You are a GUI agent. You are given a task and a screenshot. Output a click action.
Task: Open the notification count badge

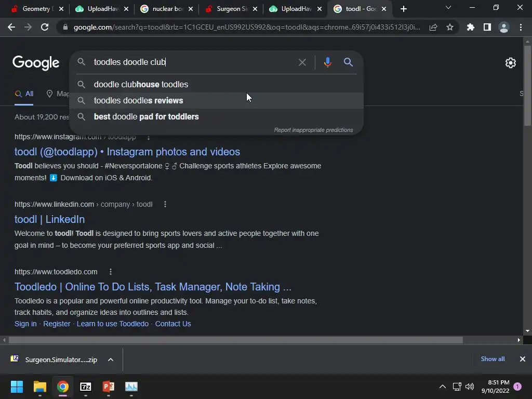point(517,387)
